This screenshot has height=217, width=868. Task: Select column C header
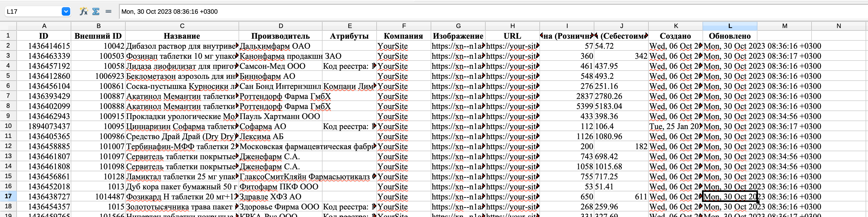(x=182, y=26)
